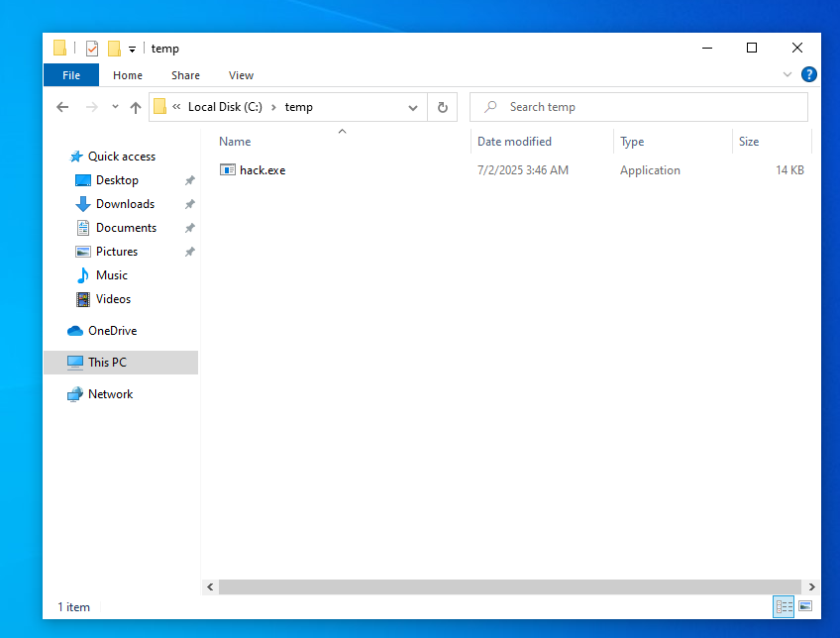
Task: Click the Forward navigation arrow
Action: pyautogui.click(x=92, y=107)
